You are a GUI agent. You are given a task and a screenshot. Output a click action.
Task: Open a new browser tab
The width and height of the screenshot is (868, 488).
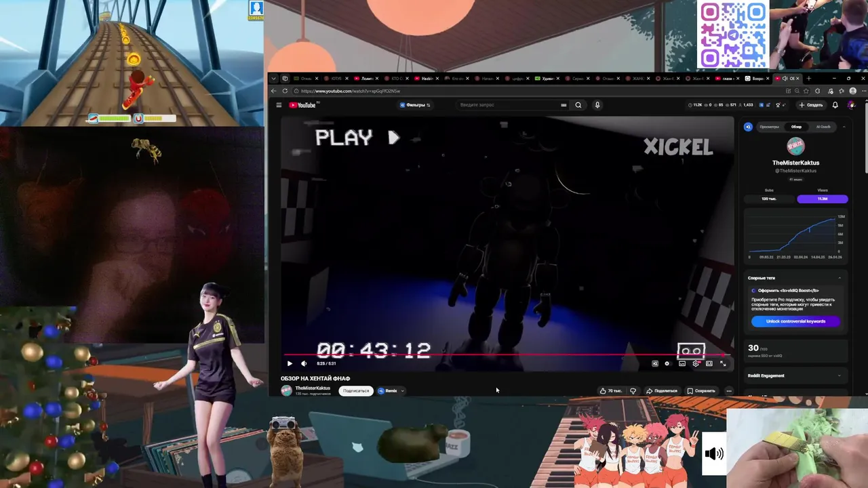coord(808,79)
